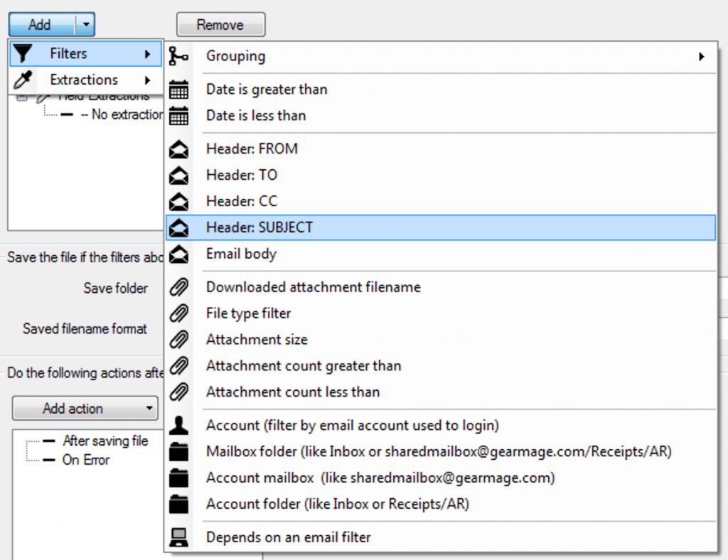
Task: Choose the Email body filter
Action: 241,254
